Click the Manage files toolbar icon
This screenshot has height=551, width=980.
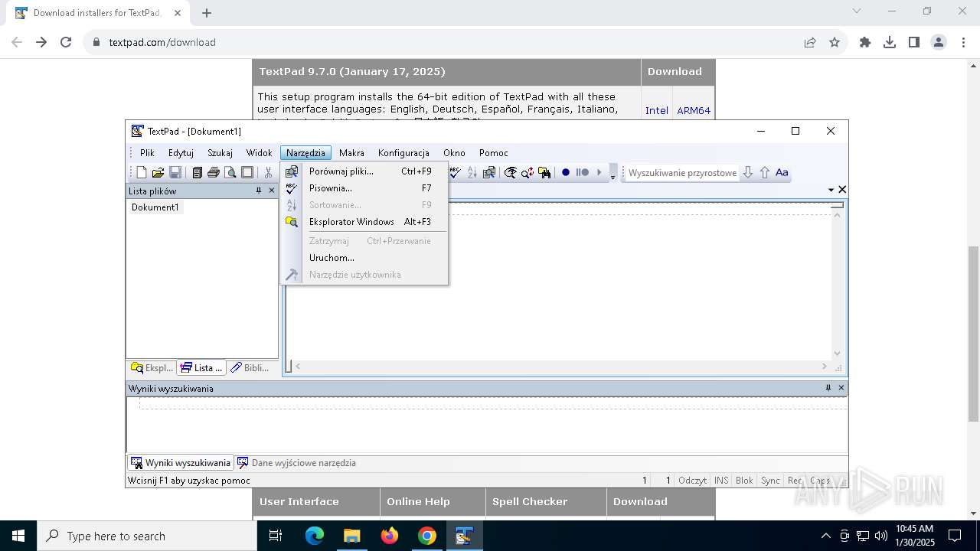click(x=197, y=173)
